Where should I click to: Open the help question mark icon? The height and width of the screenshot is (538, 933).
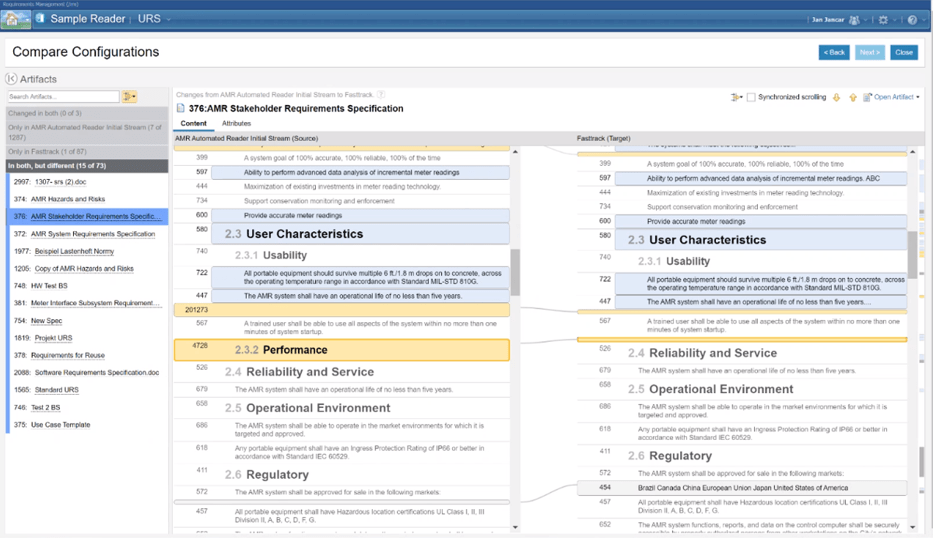click(x=911, y=19)
